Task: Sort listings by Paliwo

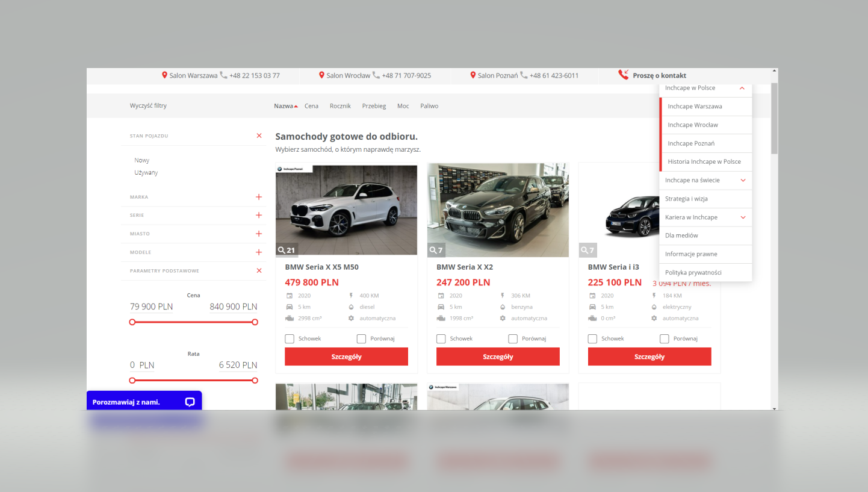Action: (x=429, y=106)
